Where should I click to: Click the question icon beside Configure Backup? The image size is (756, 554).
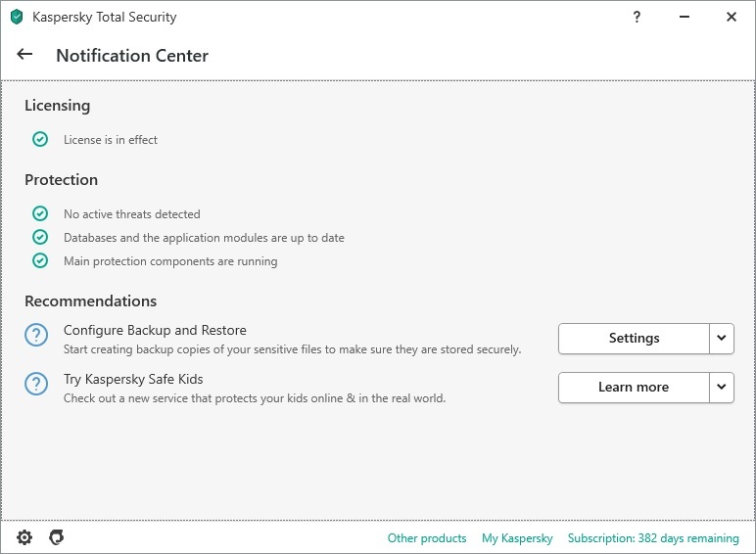click(36, 336)
